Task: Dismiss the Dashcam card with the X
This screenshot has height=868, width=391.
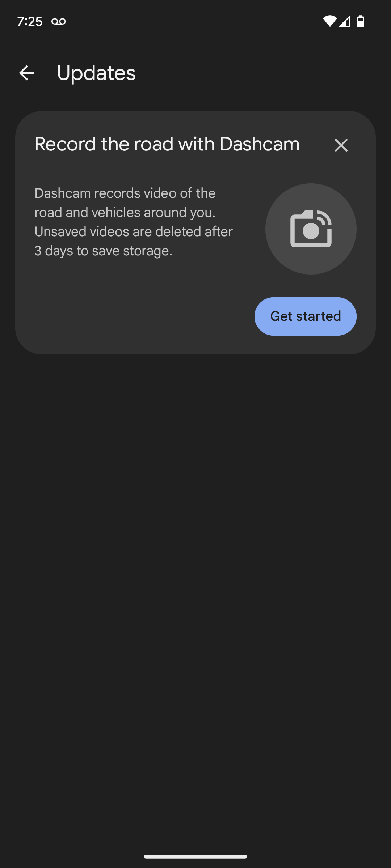Action: click(x=341, y=145)
